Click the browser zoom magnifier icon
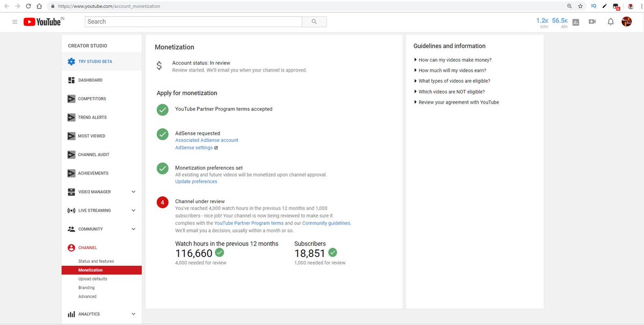Image resolution: width=644 pixels, height=325 pixels. coord(569,6)
